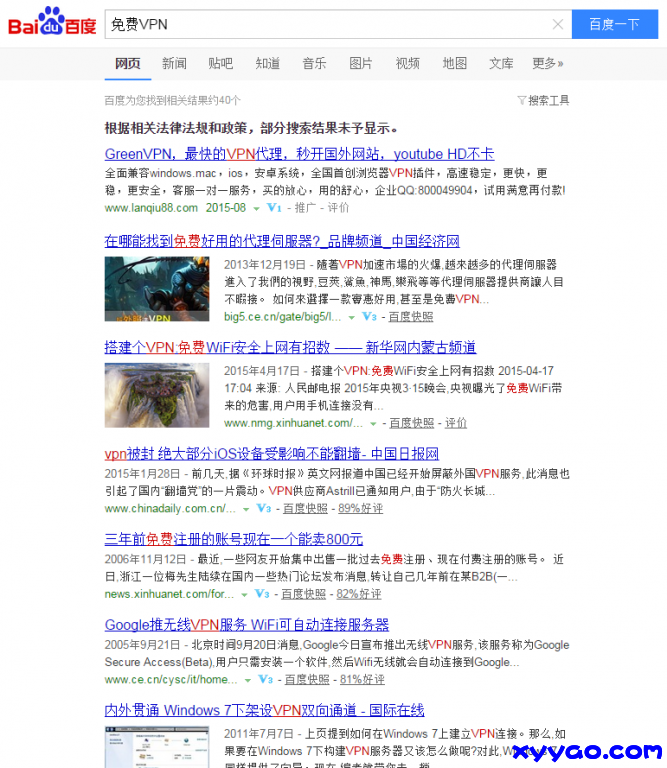Click www.ce.cn/cysc/it/home URL text
Viewport: 667px width, 768px height.
tap(171, 680)
